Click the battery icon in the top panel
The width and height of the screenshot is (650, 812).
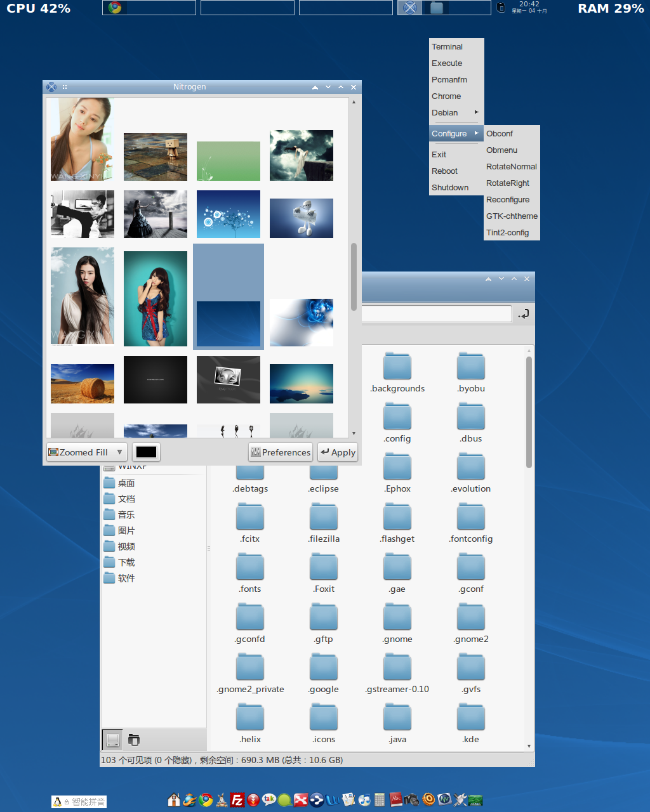(x=501, y=8)
